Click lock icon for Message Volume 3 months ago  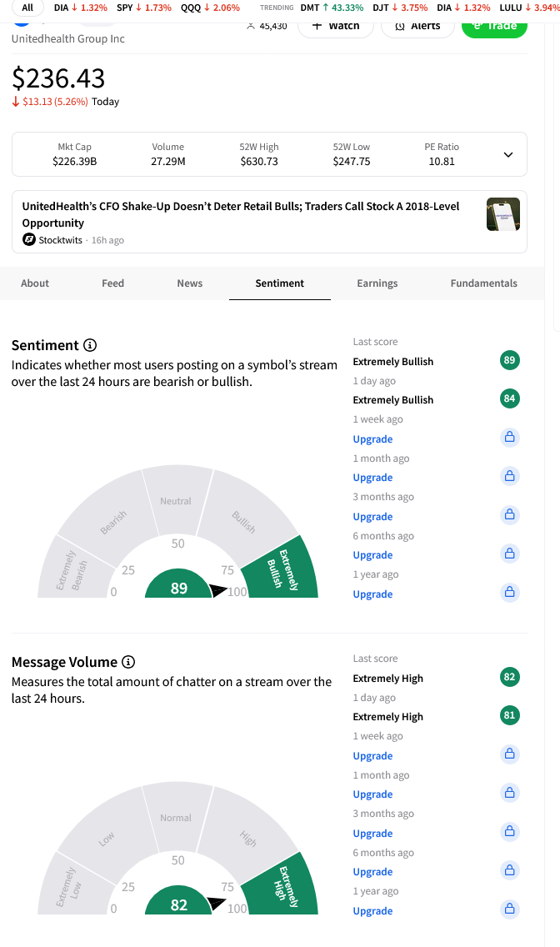(510, 832)
